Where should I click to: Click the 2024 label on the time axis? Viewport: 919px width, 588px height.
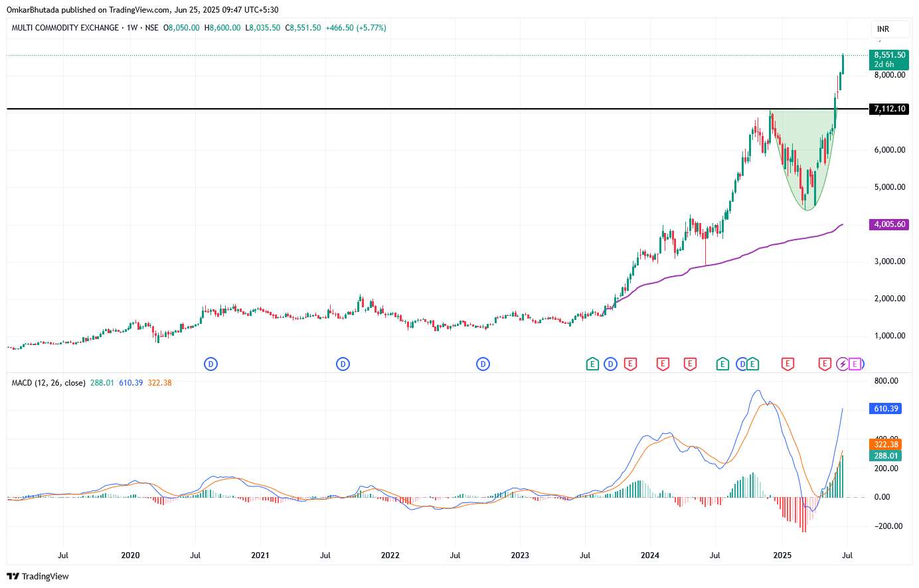(650, 555)
